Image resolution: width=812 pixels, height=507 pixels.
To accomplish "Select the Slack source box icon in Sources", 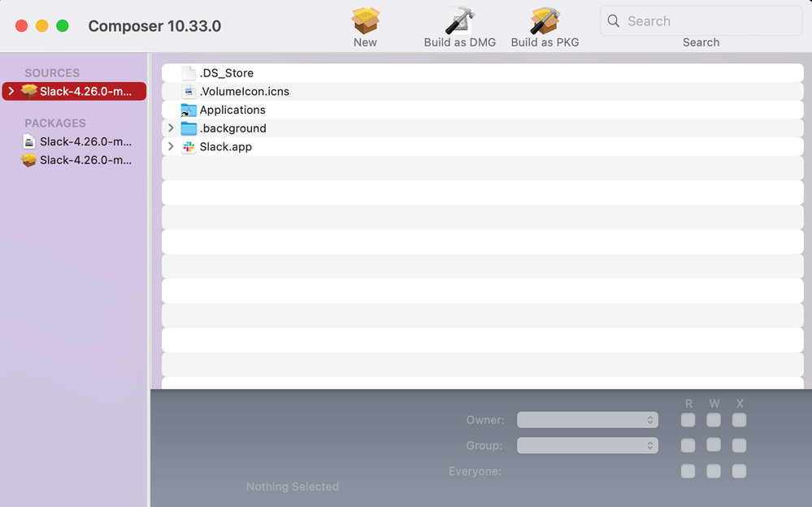I will click(29, 91).
